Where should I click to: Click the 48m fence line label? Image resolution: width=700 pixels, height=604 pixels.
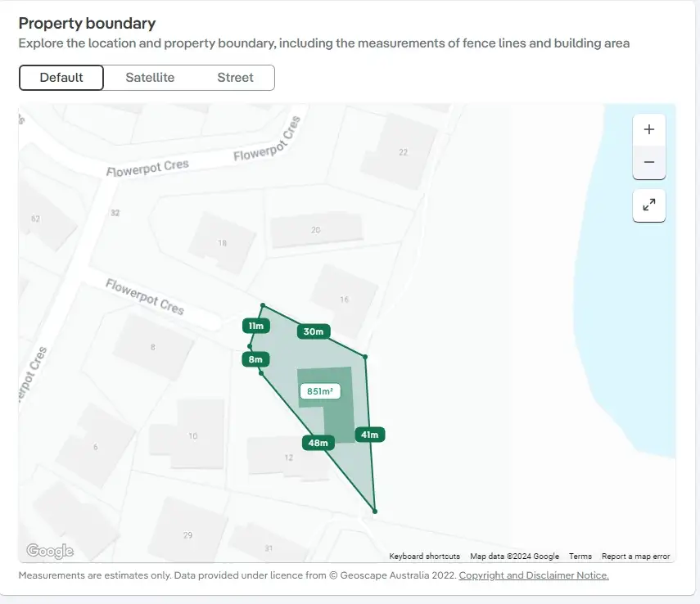(x=318, y=443)
